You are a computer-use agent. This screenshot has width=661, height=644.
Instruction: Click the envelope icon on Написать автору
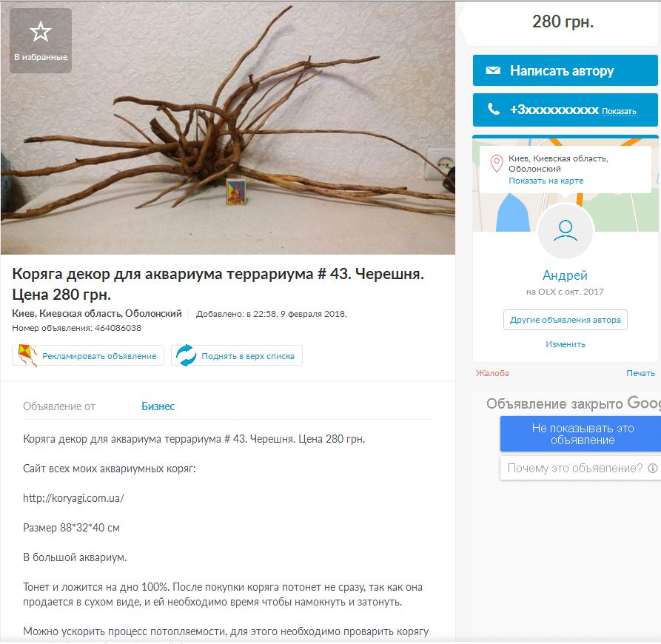tap(493, 70)
